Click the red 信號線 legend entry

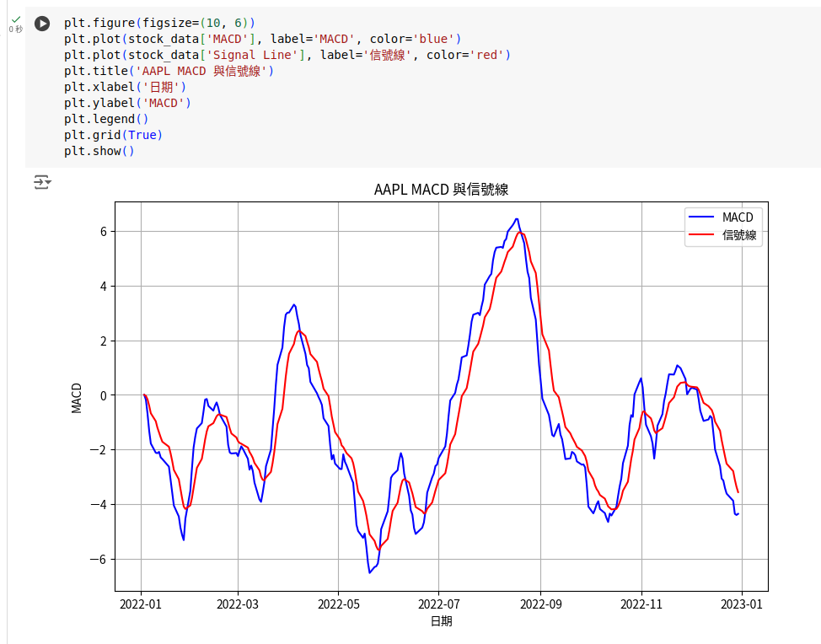click(722, 235)
